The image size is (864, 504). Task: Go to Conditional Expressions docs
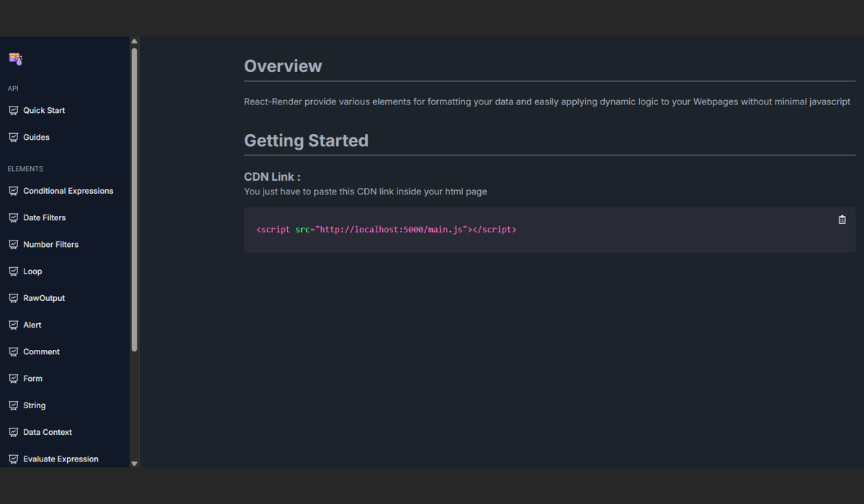(68, 191)
